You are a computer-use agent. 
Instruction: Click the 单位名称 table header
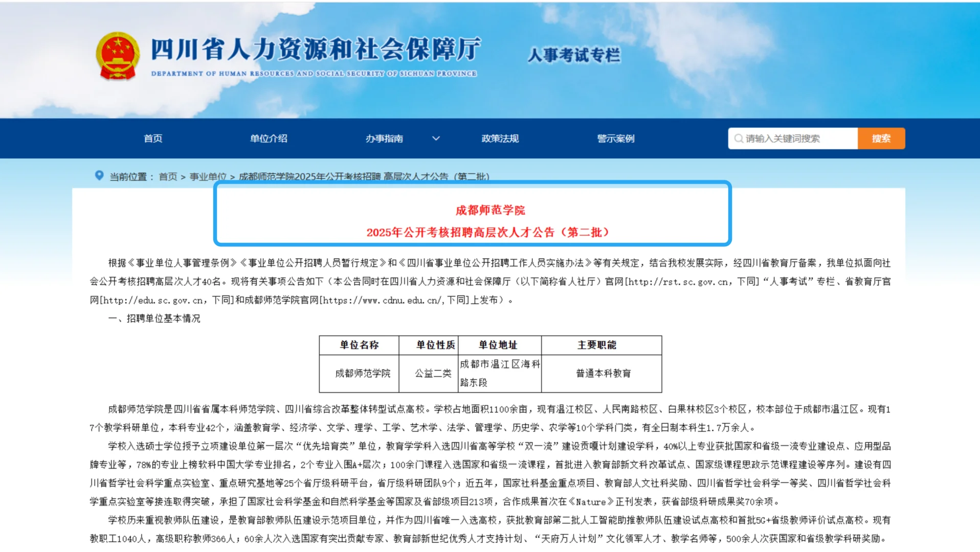[359, 345]
